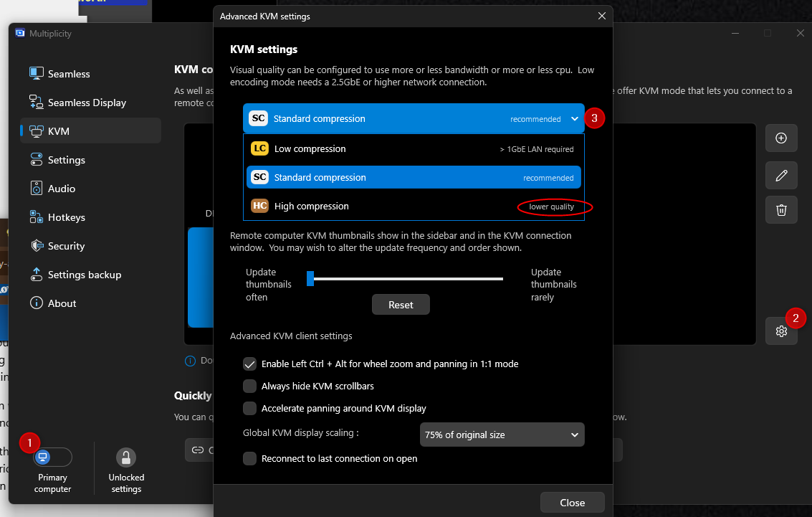The width and height of the screenshot is (812, 517).
Task: Enable Always hide KVM scrollbars
Action: tap(249, 386)
